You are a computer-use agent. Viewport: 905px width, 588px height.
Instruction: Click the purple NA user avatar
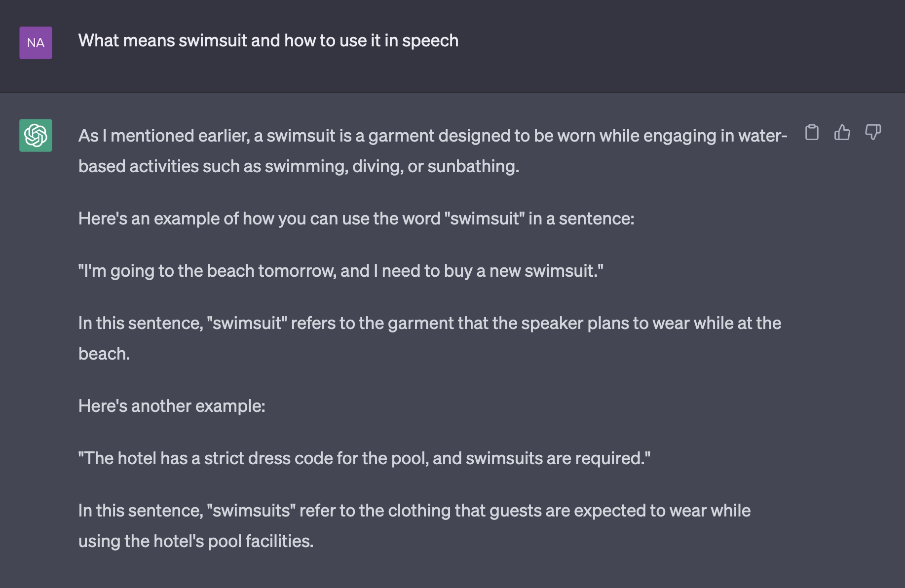[x=36, y=43]
